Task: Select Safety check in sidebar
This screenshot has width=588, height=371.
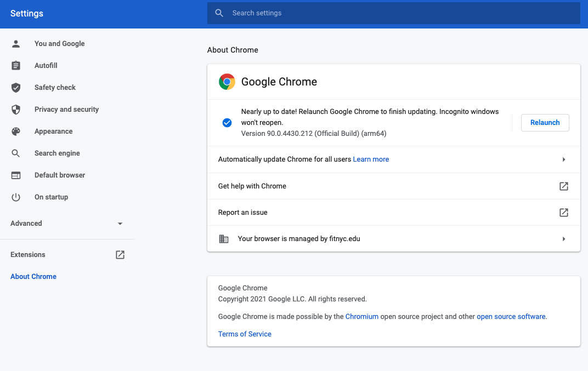Action: click(x=55, y=88)
